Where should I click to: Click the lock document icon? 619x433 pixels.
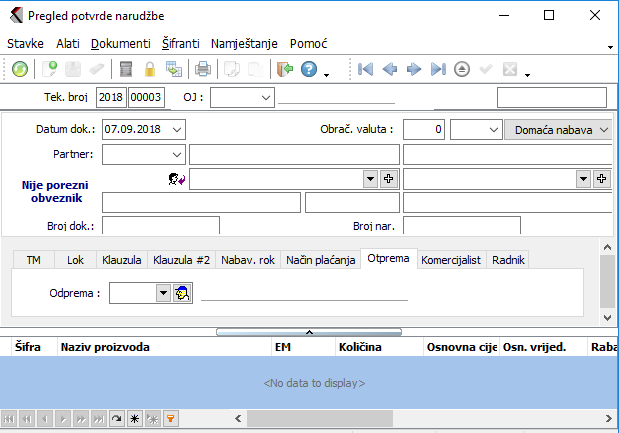click(150, 69)
